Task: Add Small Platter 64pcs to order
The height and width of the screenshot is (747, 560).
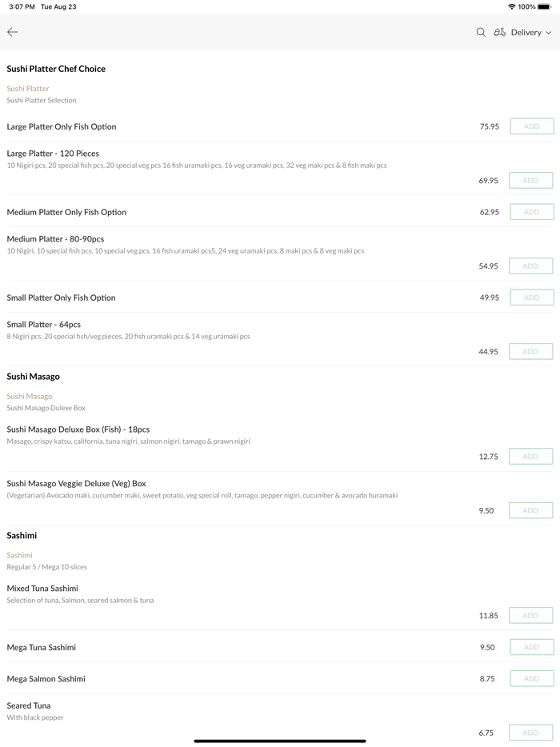Action: [531, 352]
